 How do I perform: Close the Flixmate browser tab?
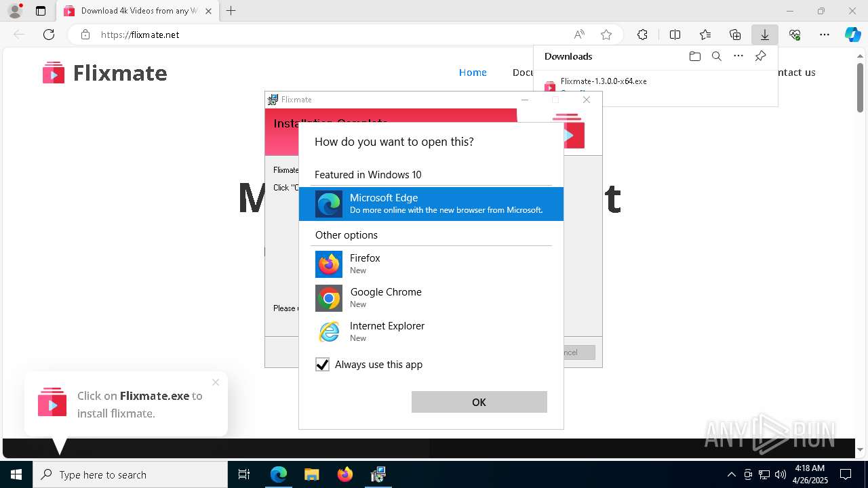click(208, 11)
